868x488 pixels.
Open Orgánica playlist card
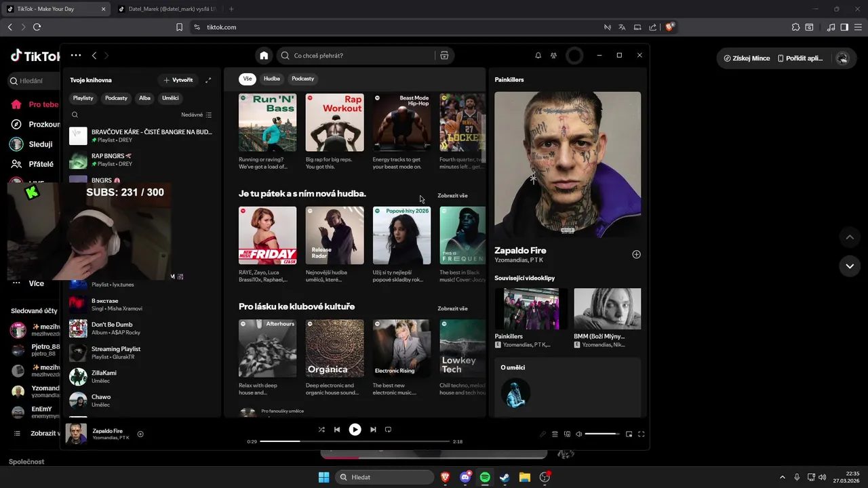334,359
